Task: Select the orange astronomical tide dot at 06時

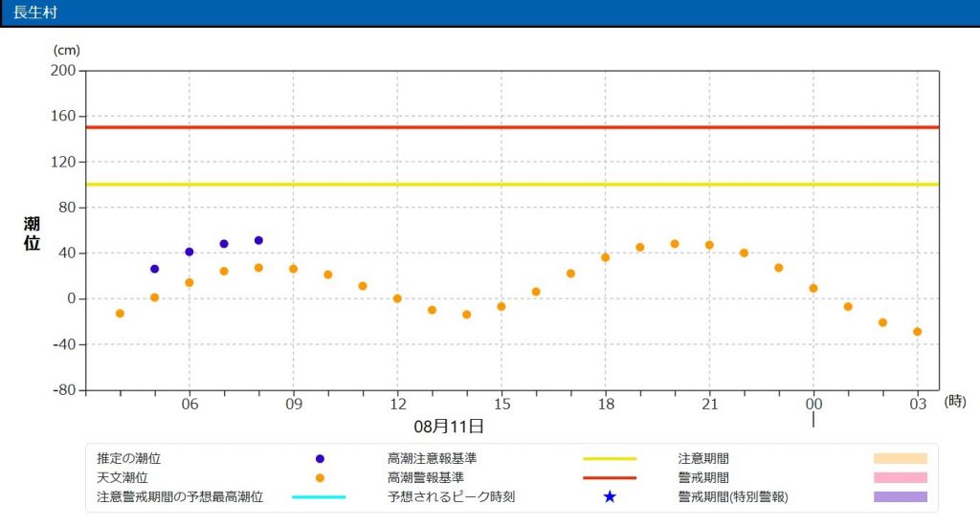Action: pos(189,283)
